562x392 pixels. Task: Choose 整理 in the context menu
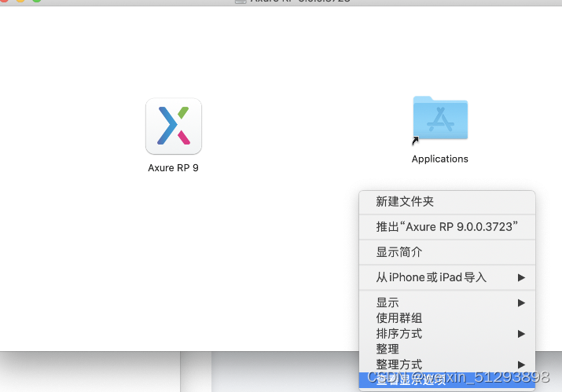coord(447,349)
